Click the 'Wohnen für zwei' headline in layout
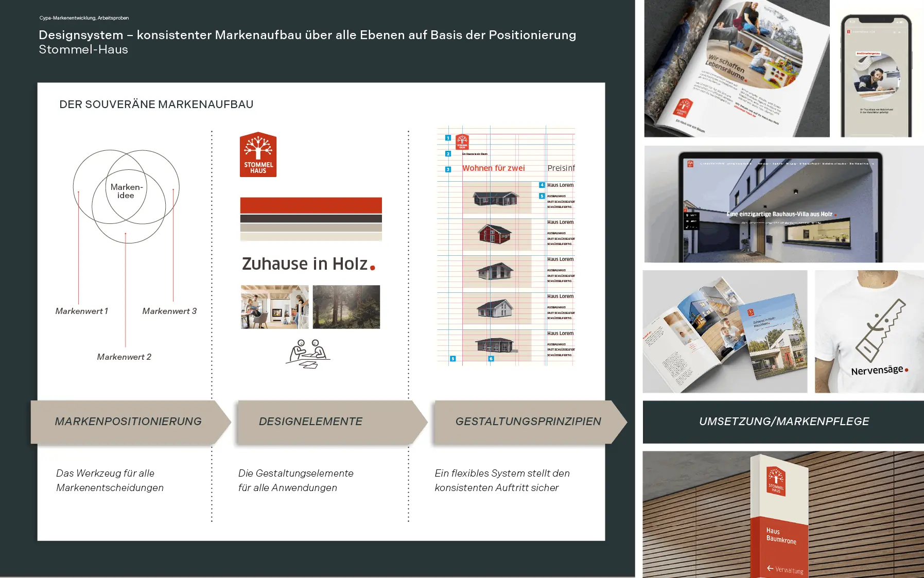This screenshot has height=578, width=924. click(494, 168)
